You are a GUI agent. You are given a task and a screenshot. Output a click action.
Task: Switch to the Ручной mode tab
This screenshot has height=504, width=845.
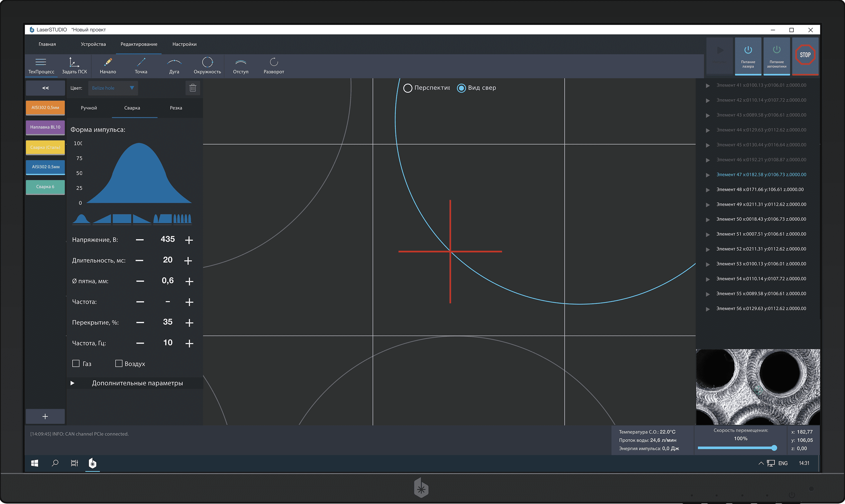coord(89,108)
